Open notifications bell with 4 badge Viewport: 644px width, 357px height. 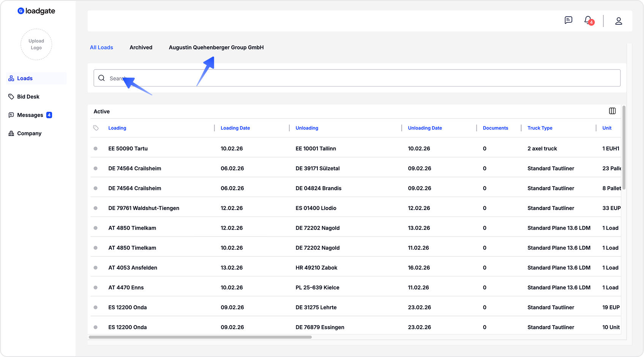pos(588,21)
